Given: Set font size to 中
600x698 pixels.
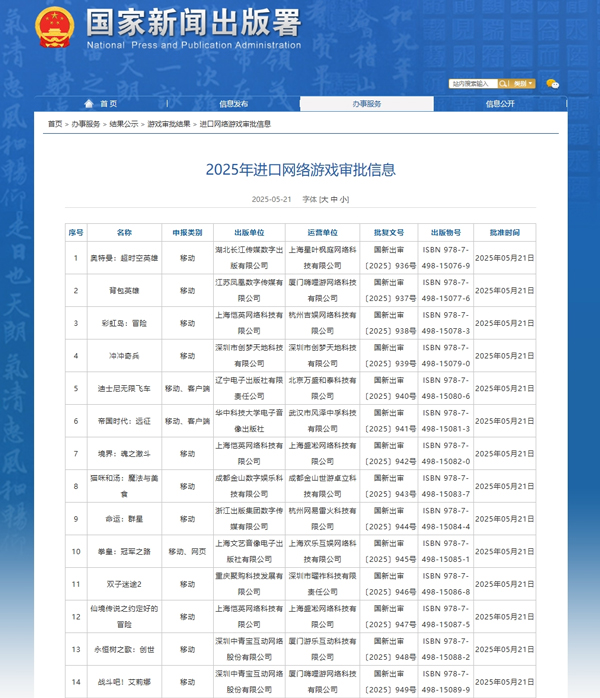Looking at the screenshot, I should click(334, 199).
